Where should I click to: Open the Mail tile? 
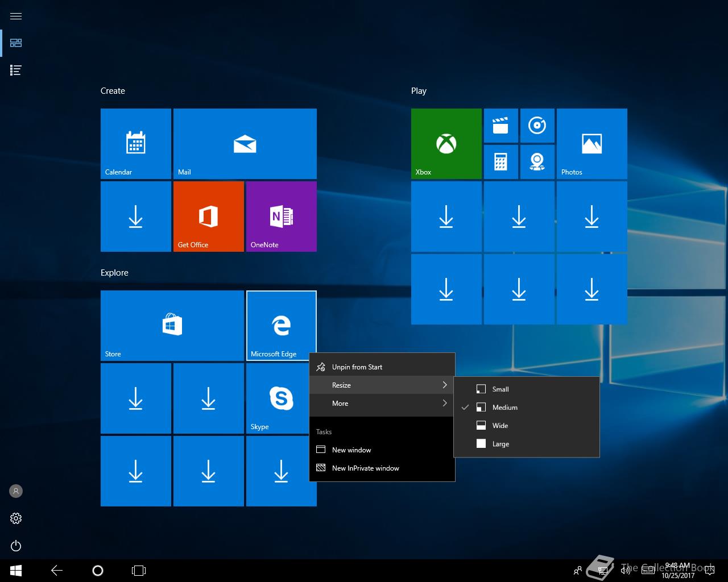coord(245,144)
